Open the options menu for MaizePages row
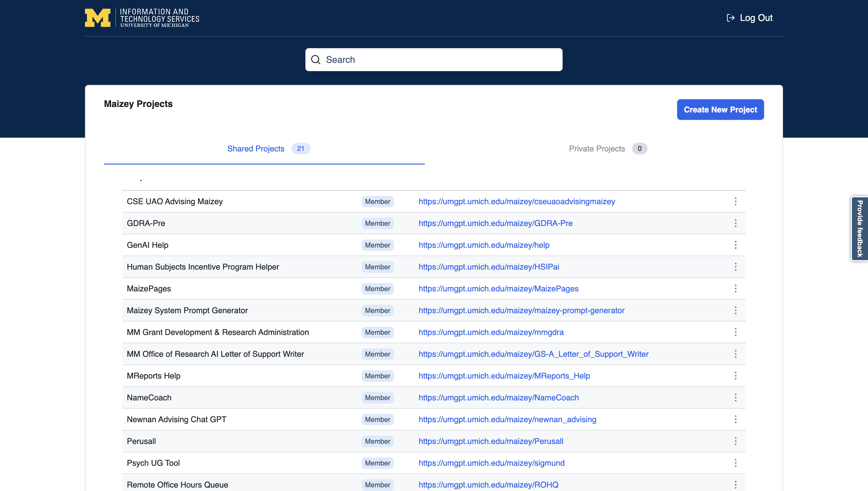The height and width of the screenshot is (491, 868). pos(735,289)
